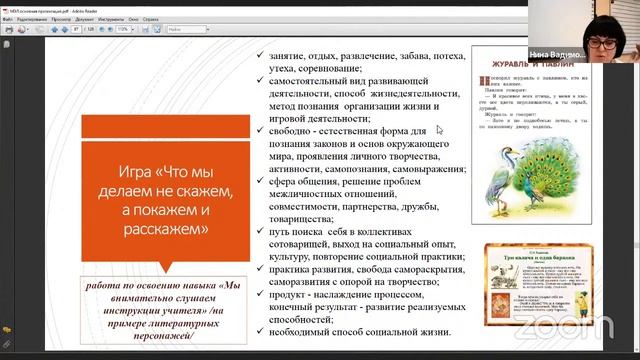The image size is (640, 360).
Task: Click the total page count '/ 128' label
Action: (89, 29)
